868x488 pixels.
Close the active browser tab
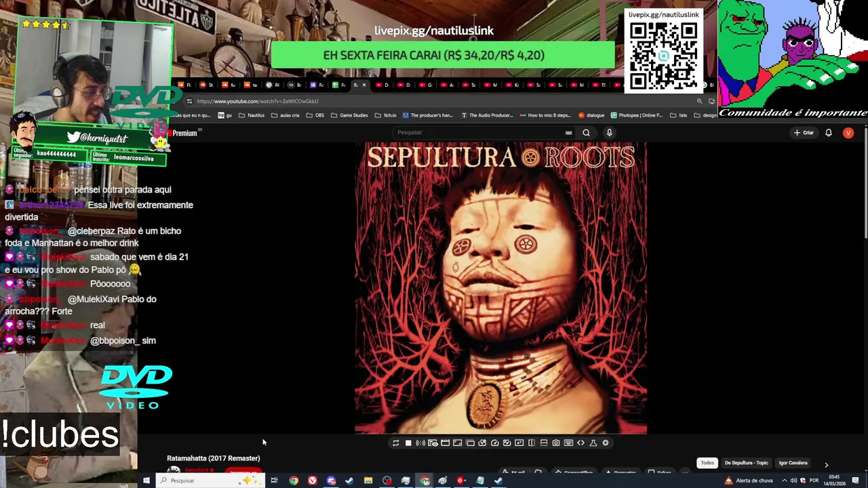click(364, 85)
